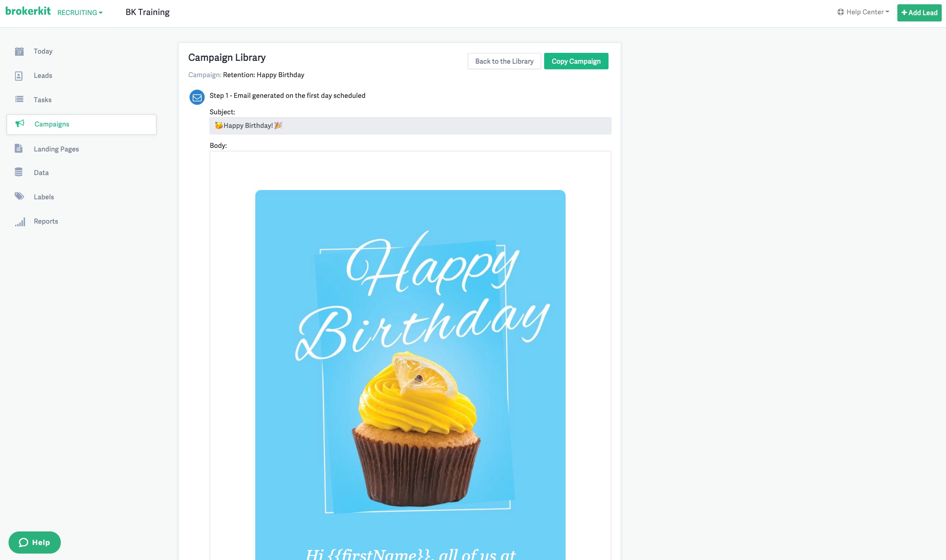Click the Today calendar icon

click(x=19, y=51)
